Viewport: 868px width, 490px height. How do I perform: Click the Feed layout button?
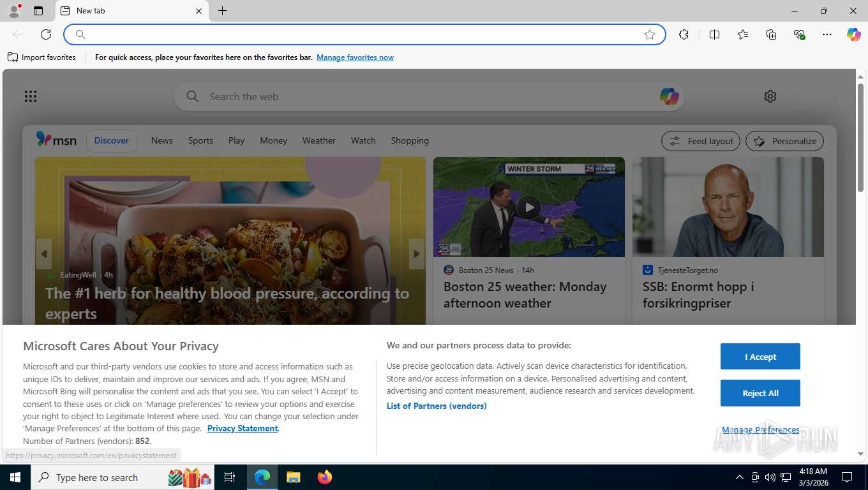[x=701, y=141]
